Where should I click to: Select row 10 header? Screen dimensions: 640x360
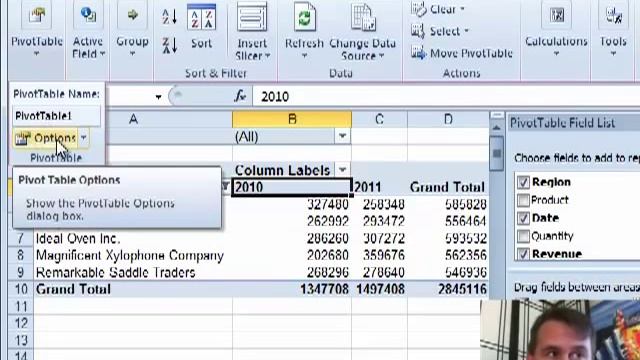pos(21,289)
